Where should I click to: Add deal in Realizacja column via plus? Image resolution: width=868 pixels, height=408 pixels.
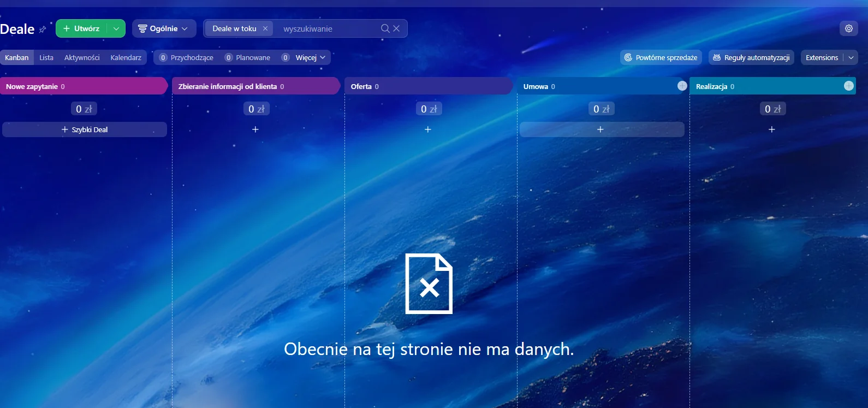pos(772,129)
